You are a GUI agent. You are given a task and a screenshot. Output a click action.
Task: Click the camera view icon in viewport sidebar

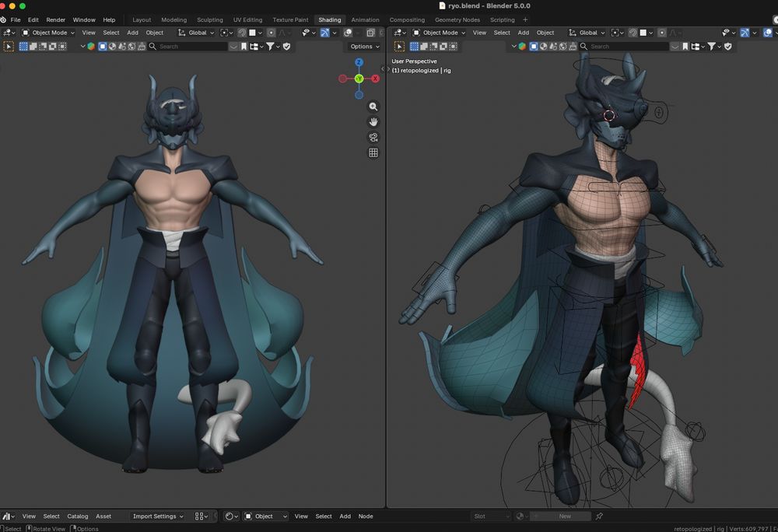point(373,137)
